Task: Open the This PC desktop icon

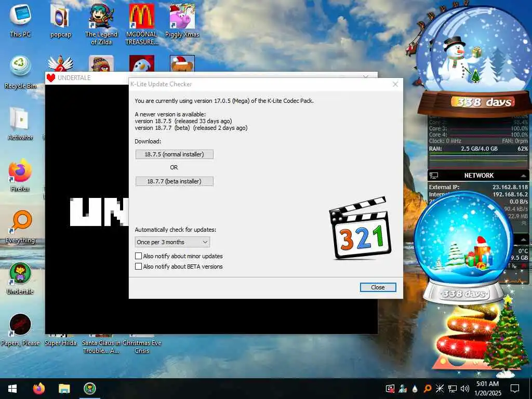Action: 20,21
